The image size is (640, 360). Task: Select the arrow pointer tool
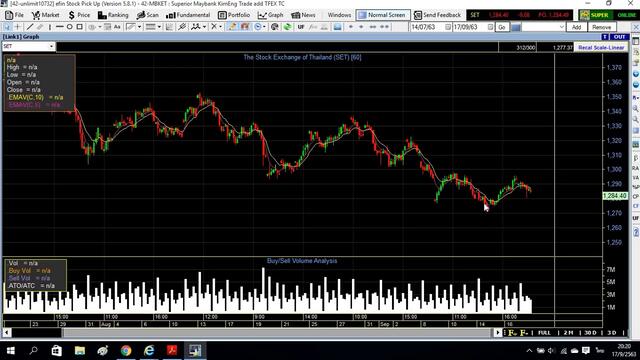coord(8,27)
